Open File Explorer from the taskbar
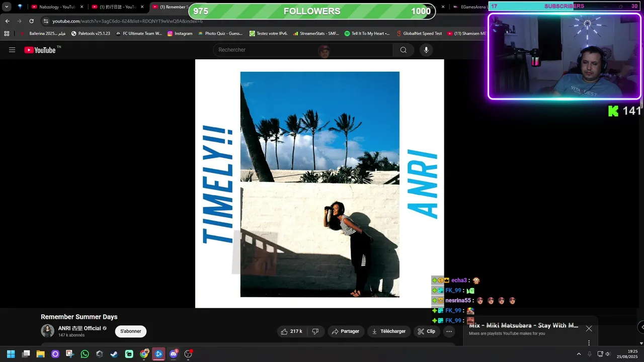 (41, 354)
